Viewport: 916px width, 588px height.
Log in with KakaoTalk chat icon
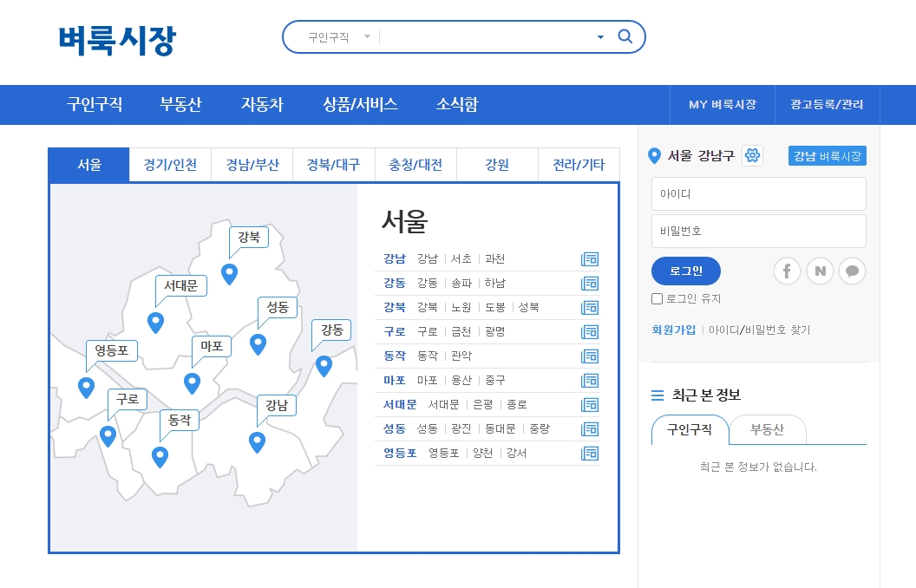853,271
